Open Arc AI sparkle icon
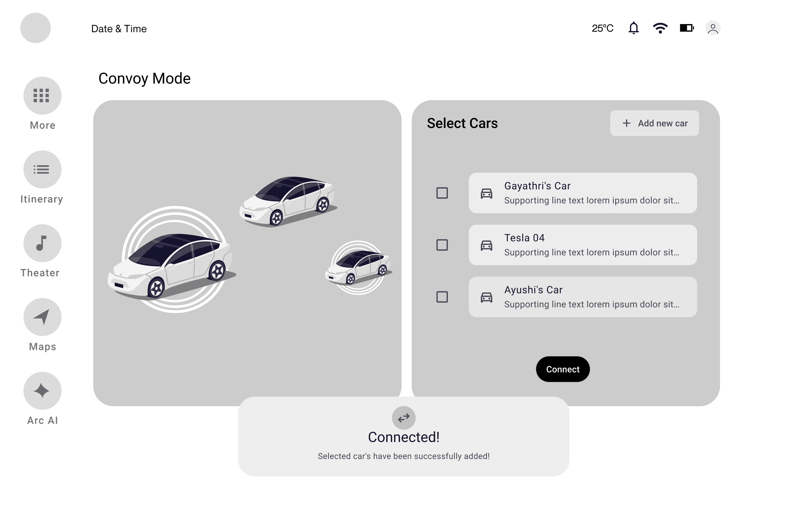Viewport: 812px width, 507px height. (42, 391)
